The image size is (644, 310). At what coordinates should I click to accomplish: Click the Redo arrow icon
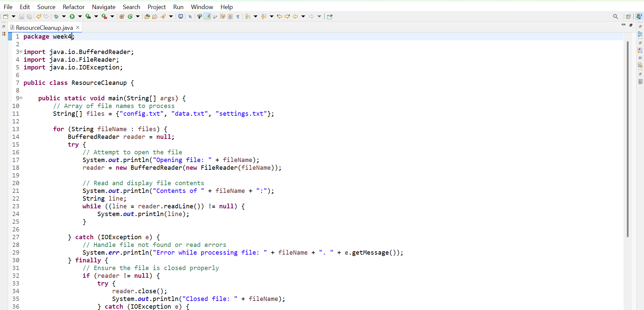coord(46,16)
